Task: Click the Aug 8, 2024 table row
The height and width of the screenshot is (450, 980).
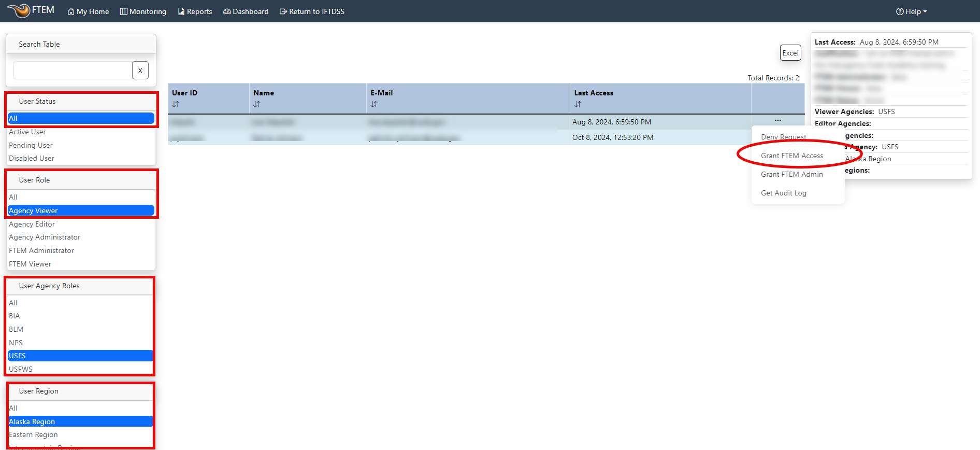Action: (x=486, y=122)
